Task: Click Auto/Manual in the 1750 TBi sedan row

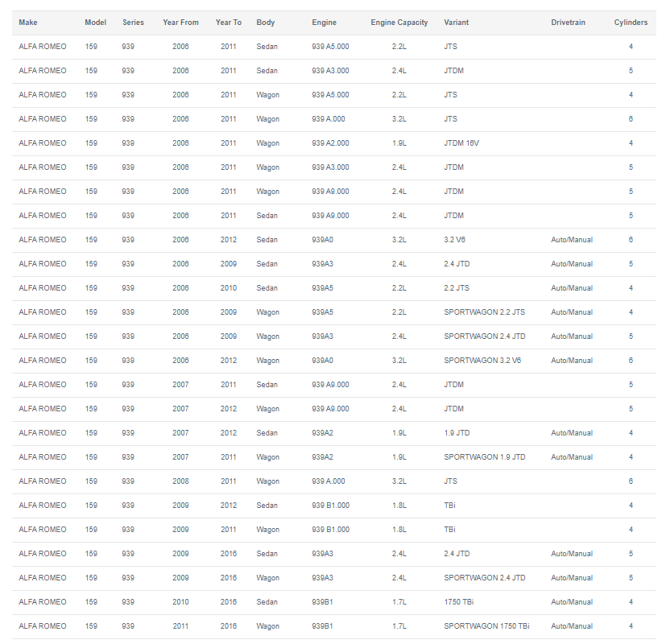Action: [x=572, y=602]
